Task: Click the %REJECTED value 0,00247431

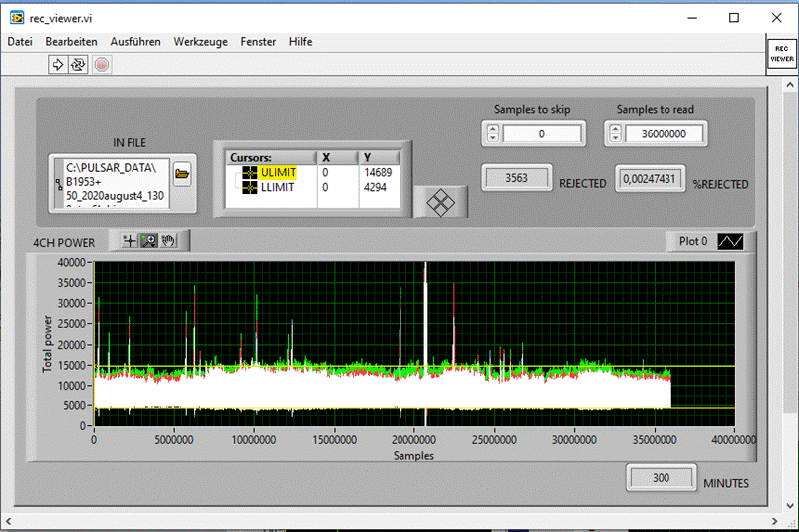Action: [650, 179]
